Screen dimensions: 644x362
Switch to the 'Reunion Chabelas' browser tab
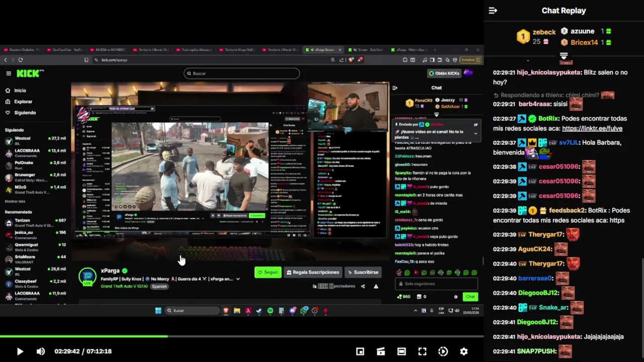tap(22, 50)
